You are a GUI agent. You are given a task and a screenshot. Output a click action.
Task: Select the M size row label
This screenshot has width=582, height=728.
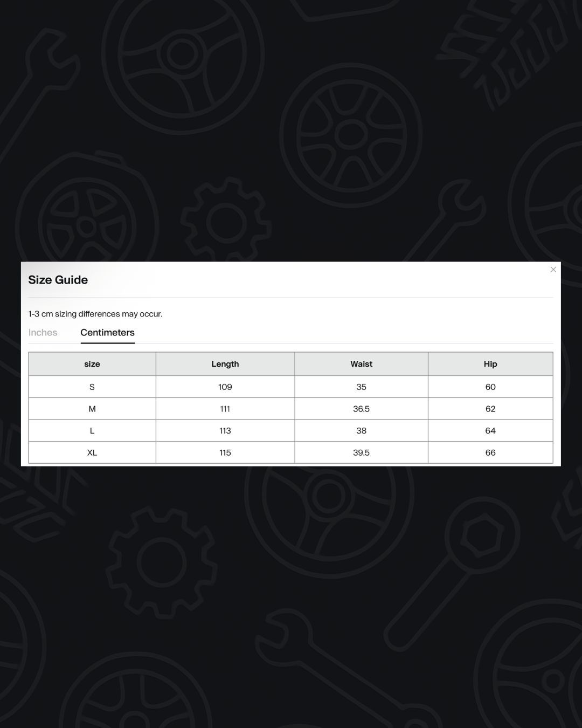click(x=92, y=409)
